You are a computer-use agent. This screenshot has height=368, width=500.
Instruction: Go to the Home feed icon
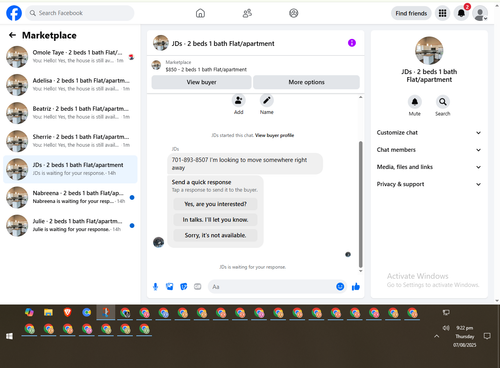pyautogui.click(x=200, y=13)
